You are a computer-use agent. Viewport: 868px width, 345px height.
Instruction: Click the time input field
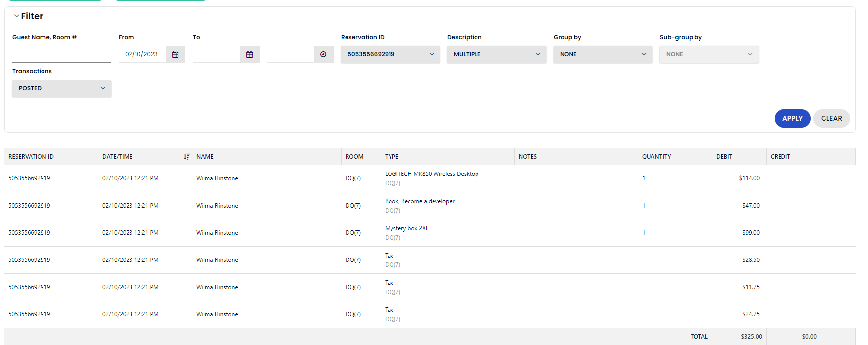click(290, 54)
